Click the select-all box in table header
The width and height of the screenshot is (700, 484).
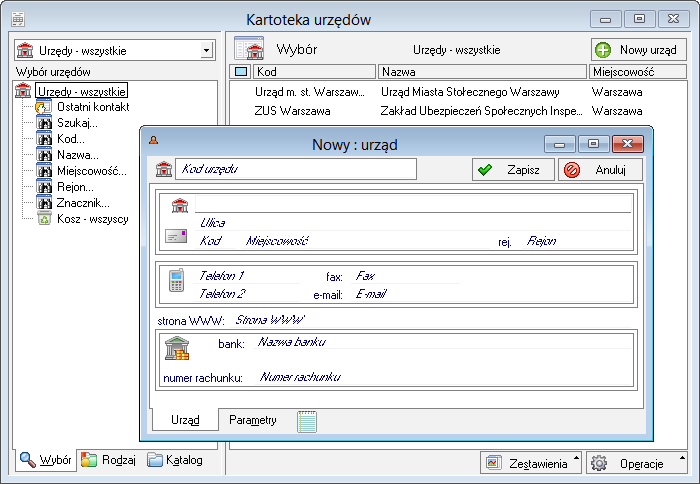tap(241, 71)
